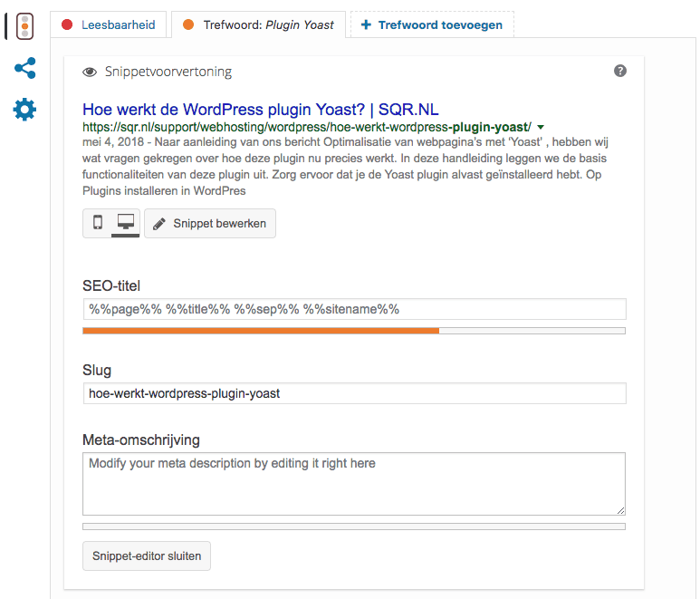Click the meta description length progress bar
This screenshot has width=700, height=599.
(353, 526)
